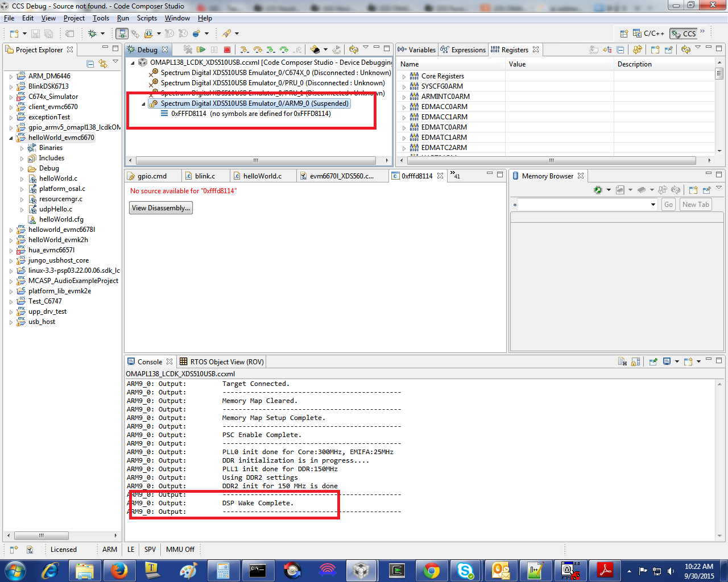Click the View Disassembly button
This screenshot has width=728, height=582.
click(x=161, y=208)
